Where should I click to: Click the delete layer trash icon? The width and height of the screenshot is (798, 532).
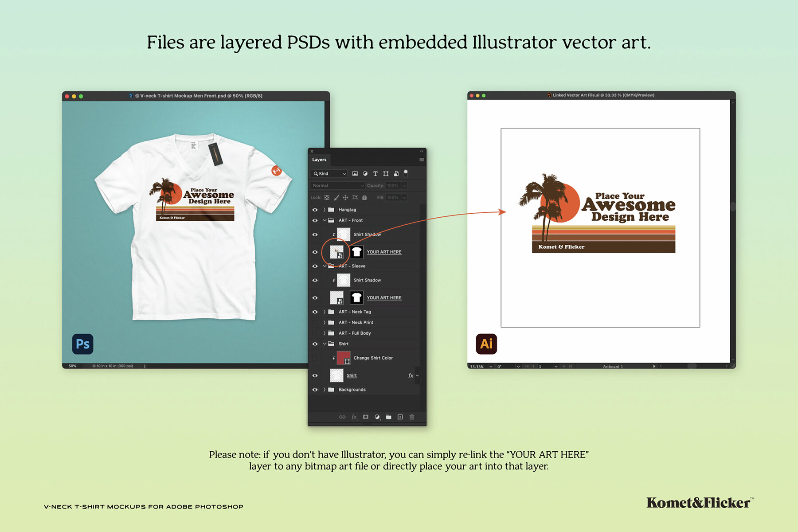point(411,417)
